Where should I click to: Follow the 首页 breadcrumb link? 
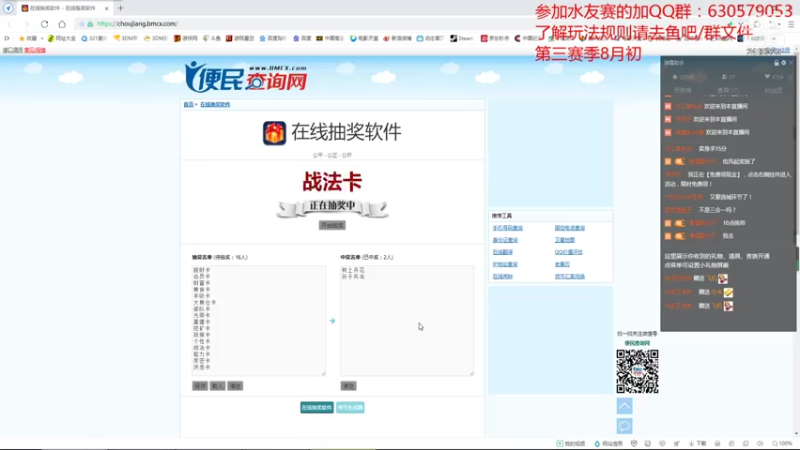coord(188,104)
